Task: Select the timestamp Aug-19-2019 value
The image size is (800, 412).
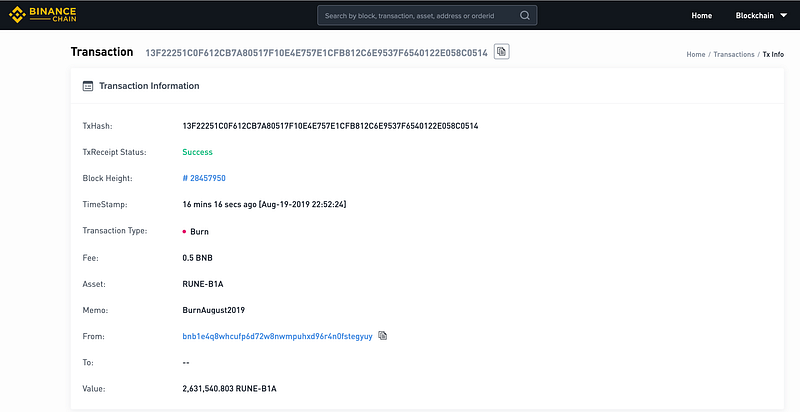Action: pyautogui.click(x=264, y=204)
